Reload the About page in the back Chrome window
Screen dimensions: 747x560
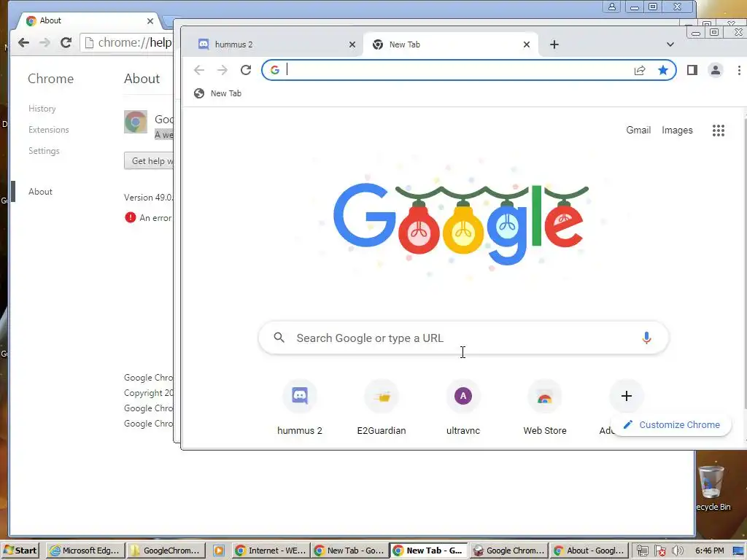point(66,43)
